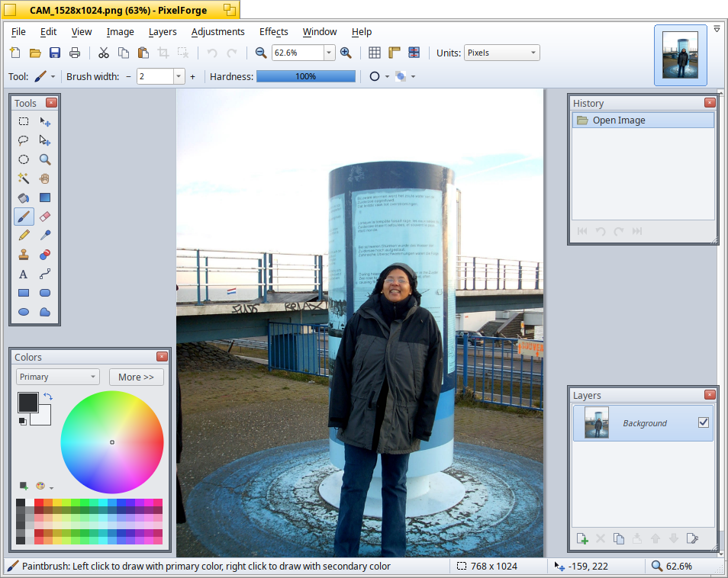The height and width of the screenshot is (578, 728).
Task: Select the Clone Stamp tool
Action: pyautogui.click(x=24, y=255)
